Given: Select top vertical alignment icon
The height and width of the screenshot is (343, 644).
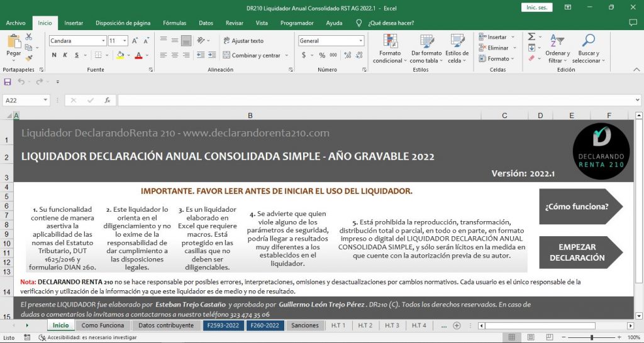Looking at the screenshot, I should (x=164, y=40).
